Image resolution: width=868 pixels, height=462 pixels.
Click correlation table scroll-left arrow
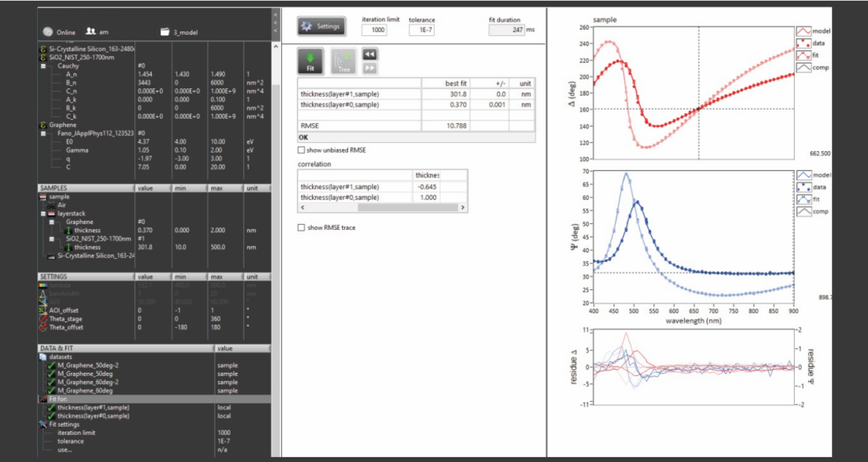[301, 207]
